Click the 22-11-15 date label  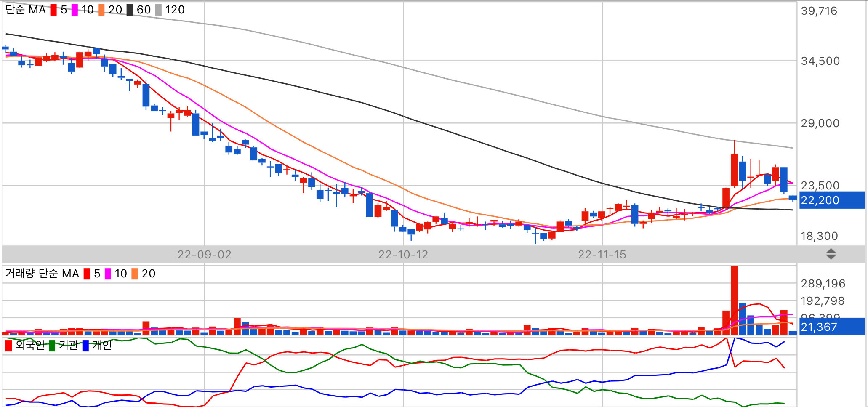(602, 255)
